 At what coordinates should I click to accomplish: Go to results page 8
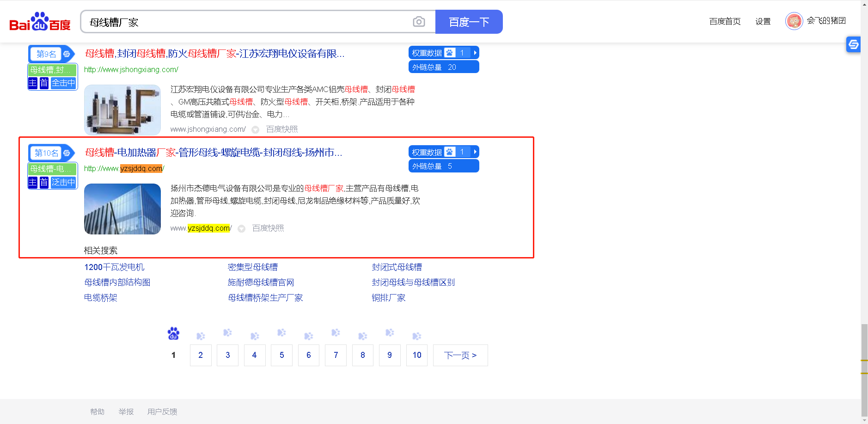(363, 355)
